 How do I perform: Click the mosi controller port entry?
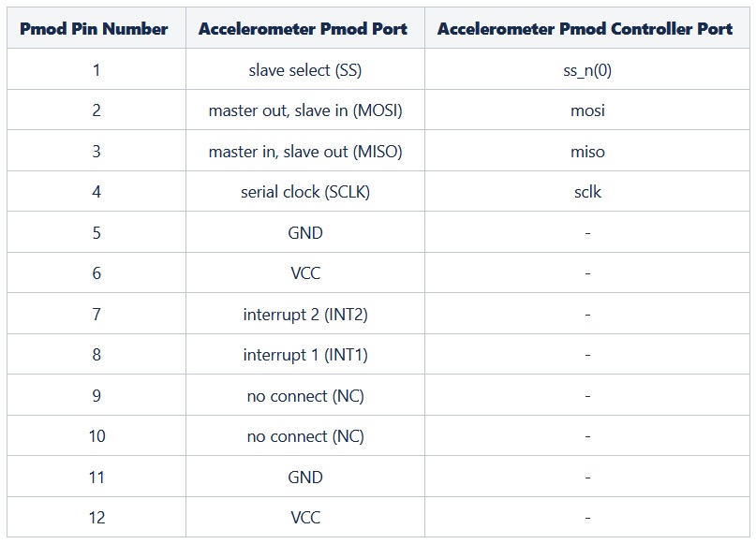pos(587,110)
